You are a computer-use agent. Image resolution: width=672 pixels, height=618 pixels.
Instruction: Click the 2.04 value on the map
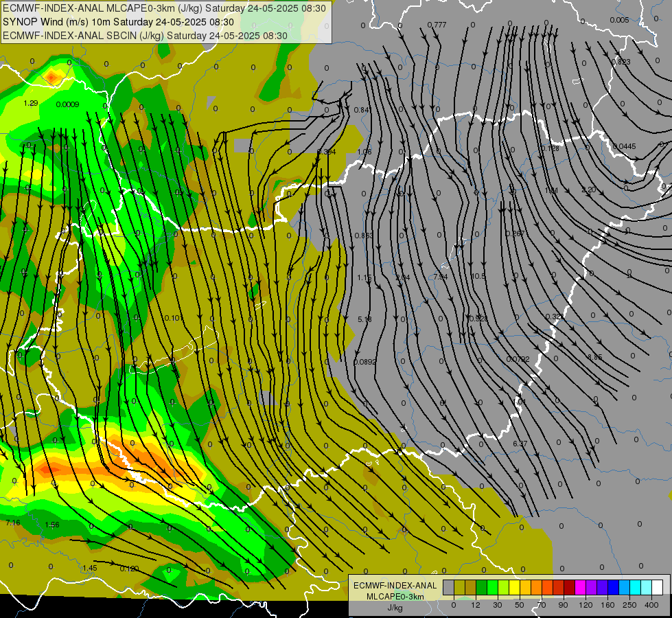point(402,277)
